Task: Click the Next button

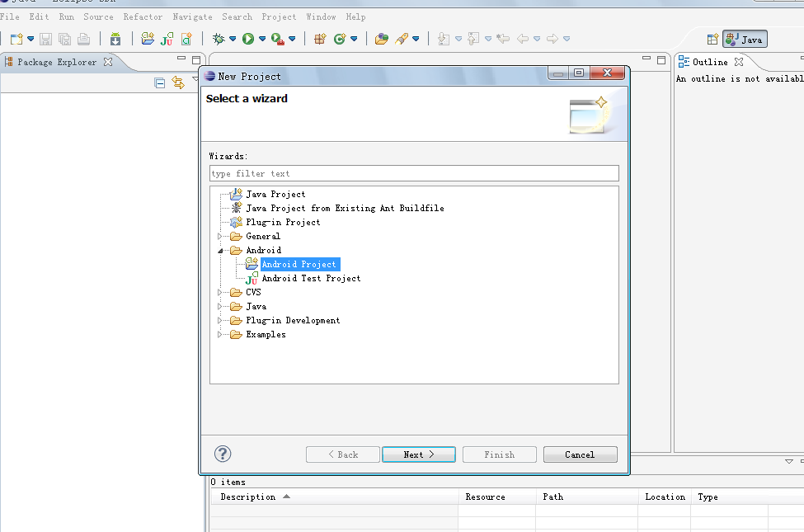Action: tap(418, 454)
